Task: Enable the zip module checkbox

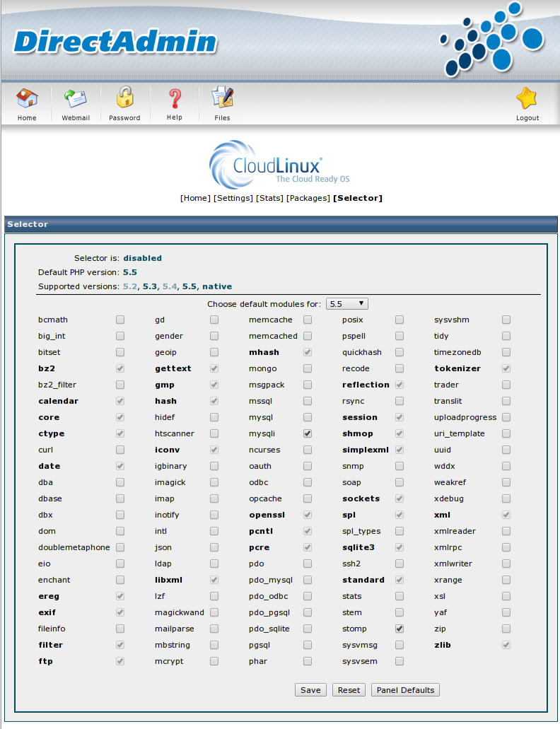Action: (506, 629)
